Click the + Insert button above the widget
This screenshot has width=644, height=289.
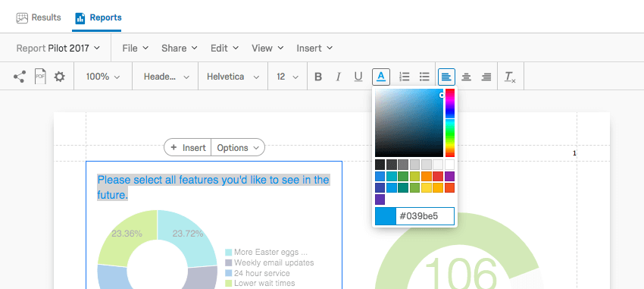click(x=188, y=148)
